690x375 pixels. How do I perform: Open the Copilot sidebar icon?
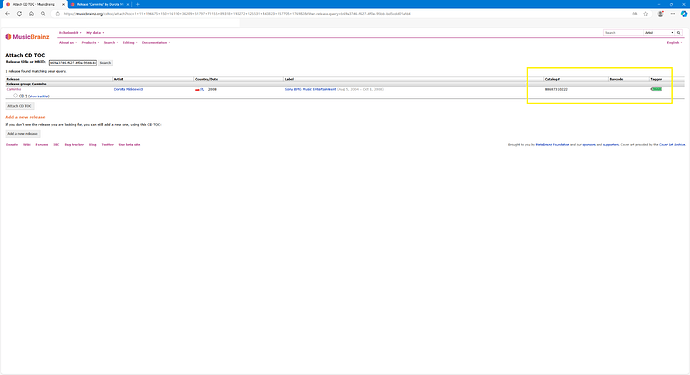(684, 14)
